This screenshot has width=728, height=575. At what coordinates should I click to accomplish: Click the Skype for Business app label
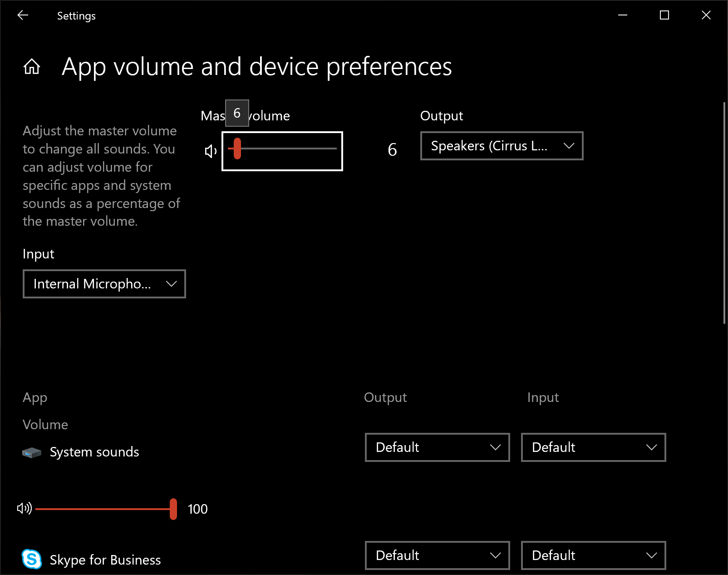click(x=105, y=560)
